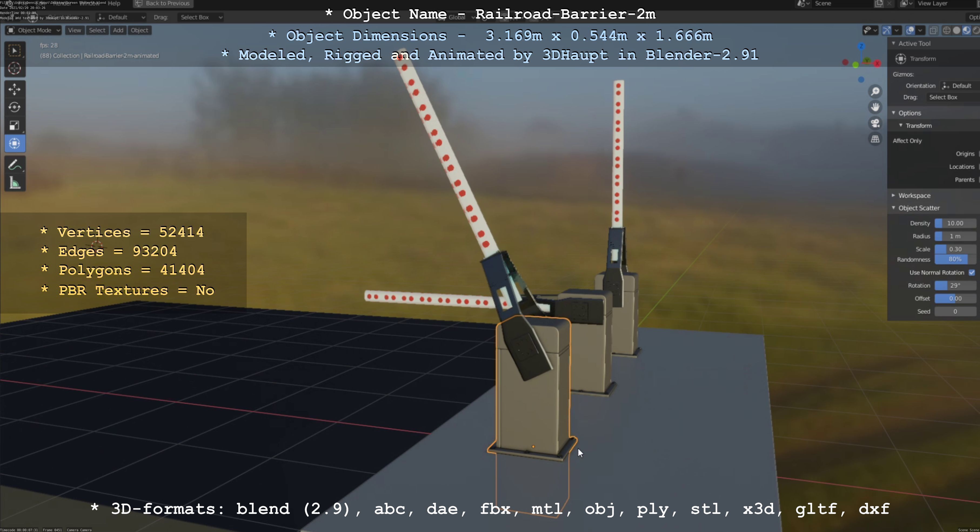The image size is (980, 532).
Task: Switch to wireframe viewport shading
Action: [946, 31]
